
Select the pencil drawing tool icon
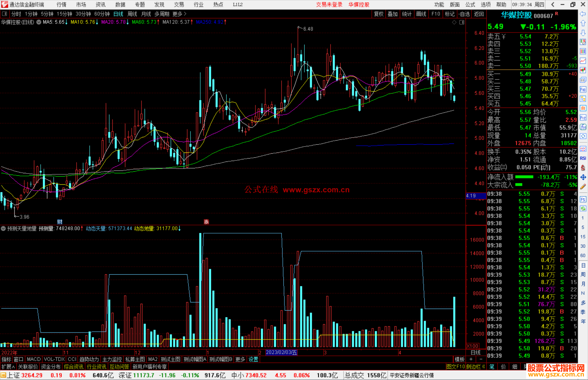point(583,187)
